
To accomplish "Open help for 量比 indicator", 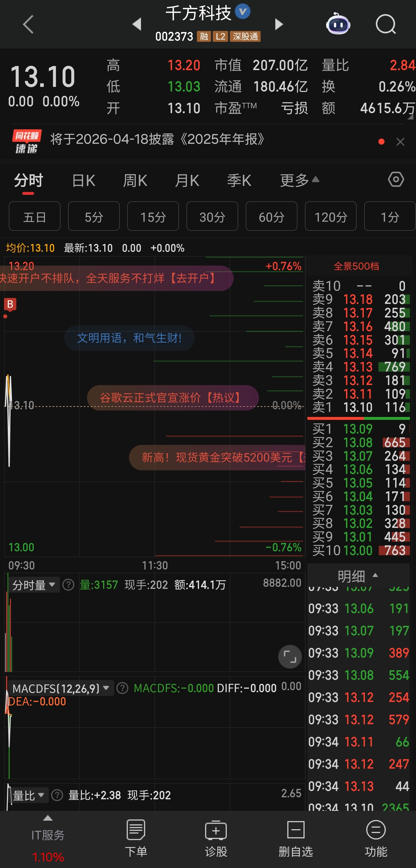I will pyautogui.click(x=57, y=796).
